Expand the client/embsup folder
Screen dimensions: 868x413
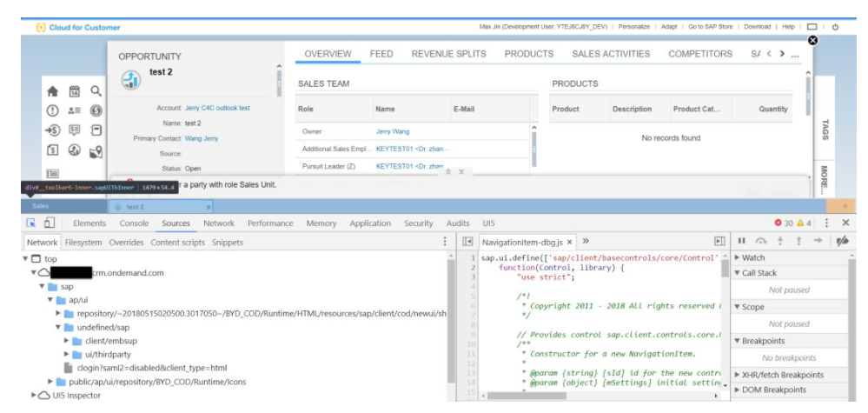point(66,341)
